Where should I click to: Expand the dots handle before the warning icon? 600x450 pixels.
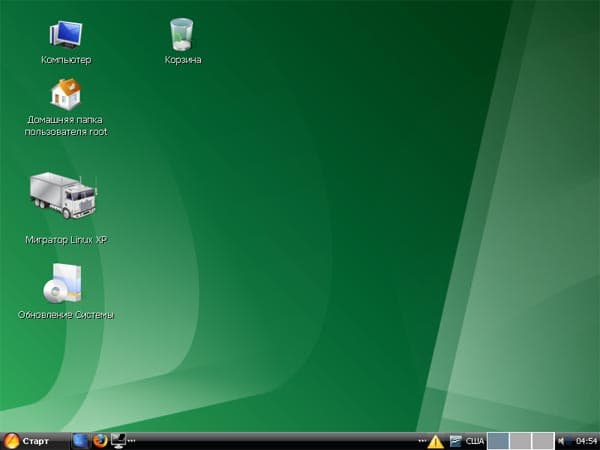click(x=422, y=441)
